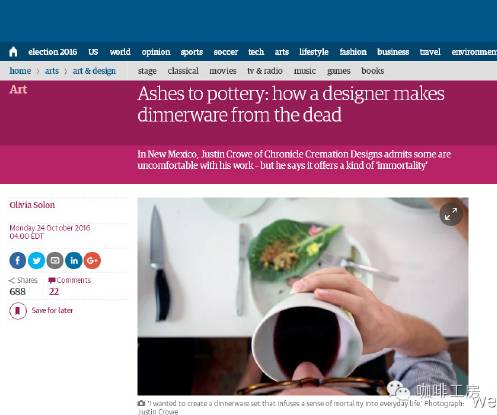Open author Olivia Solon's page
497x415 pixels.
point(32,205)
